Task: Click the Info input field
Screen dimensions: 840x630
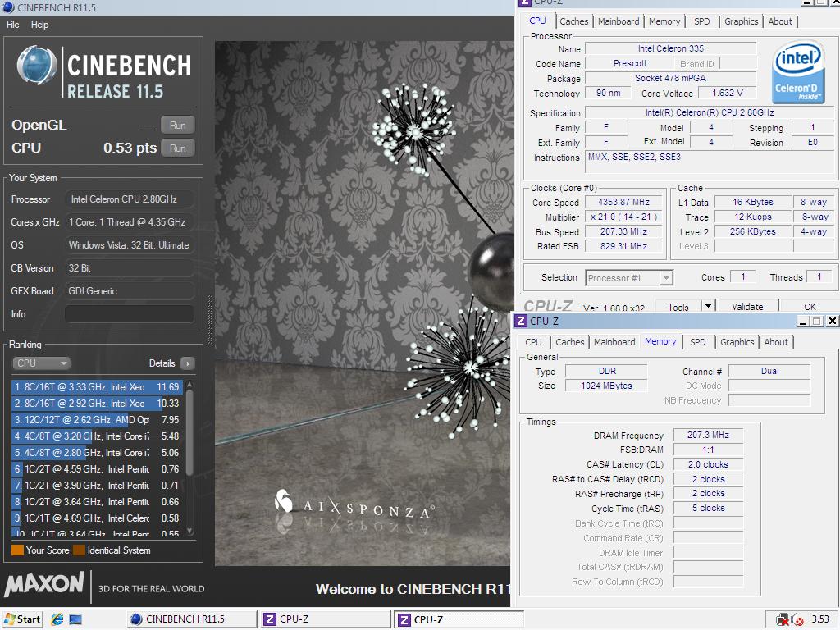Action: tap(129, 314)
